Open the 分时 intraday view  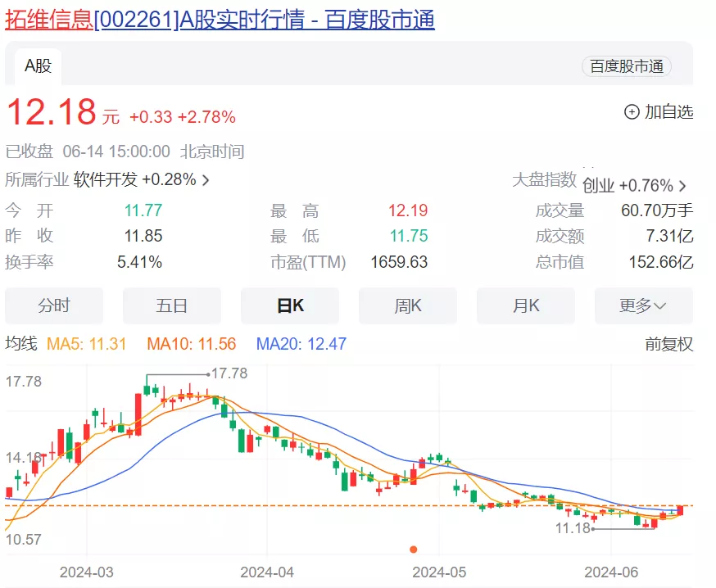pyautogui.click(x=53, y=305)
